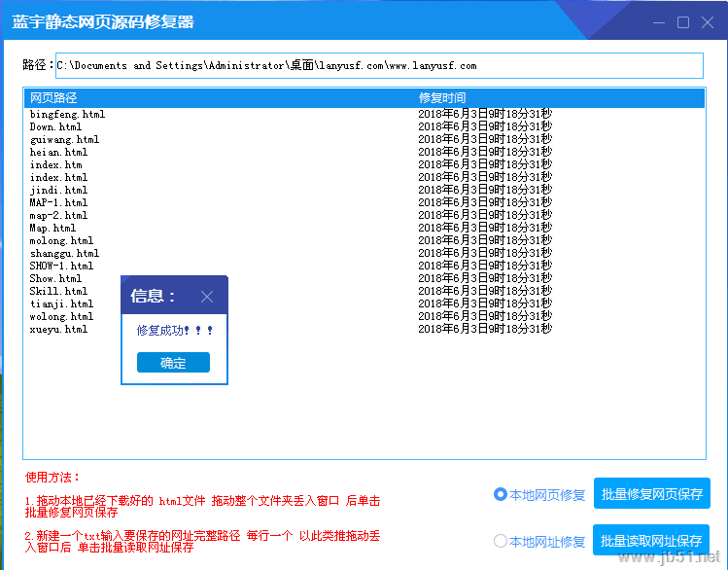
Task: Select the shanggu.html row
Action: [x=64, y=254]
